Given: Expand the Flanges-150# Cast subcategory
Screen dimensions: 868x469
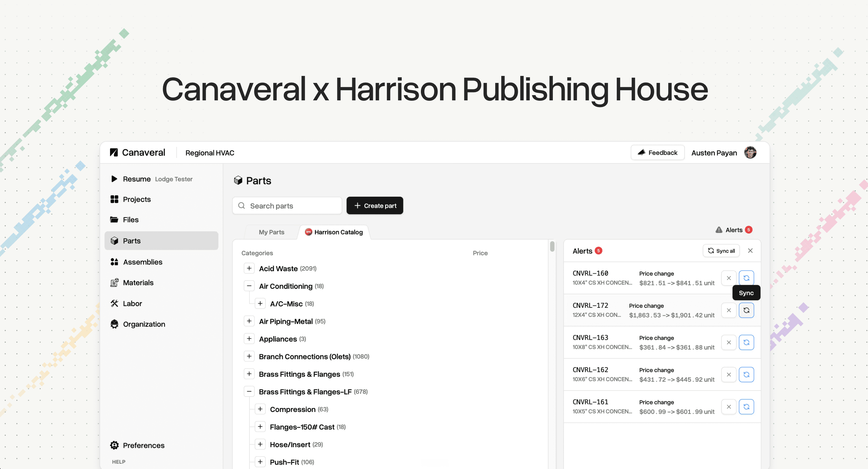Looking at the screenshot, I should [x=260, y=427].
